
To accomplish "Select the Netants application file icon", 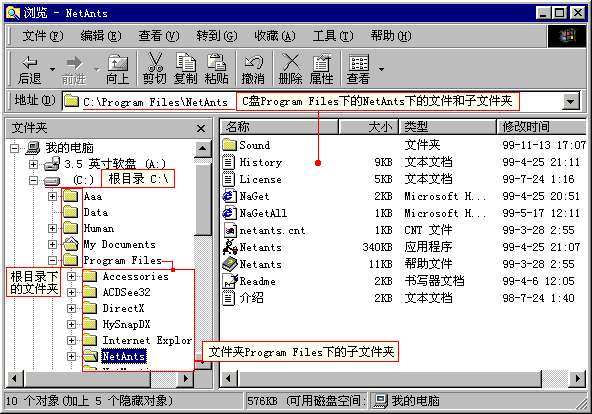I will (x=230, y=247).
